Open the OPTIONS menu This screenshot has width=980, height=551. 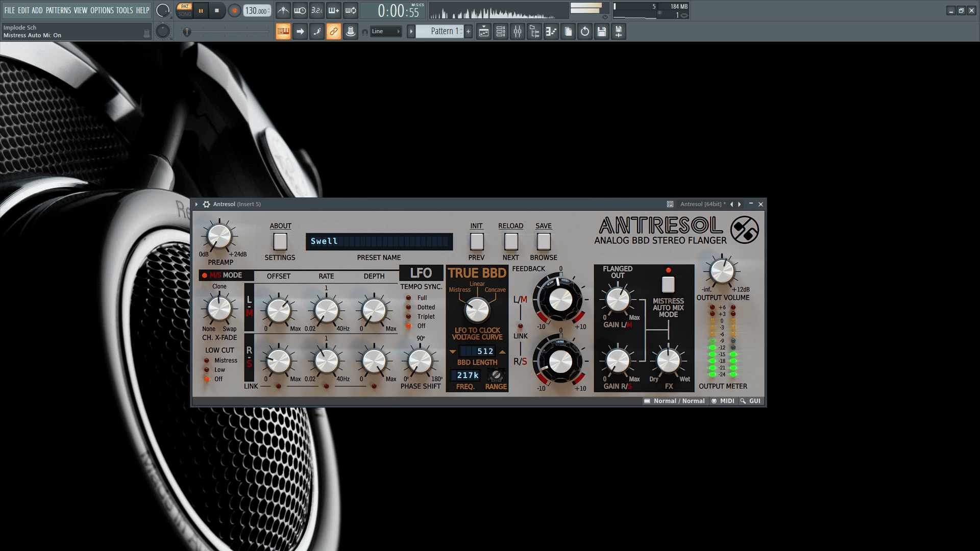[x=102, y=10]
